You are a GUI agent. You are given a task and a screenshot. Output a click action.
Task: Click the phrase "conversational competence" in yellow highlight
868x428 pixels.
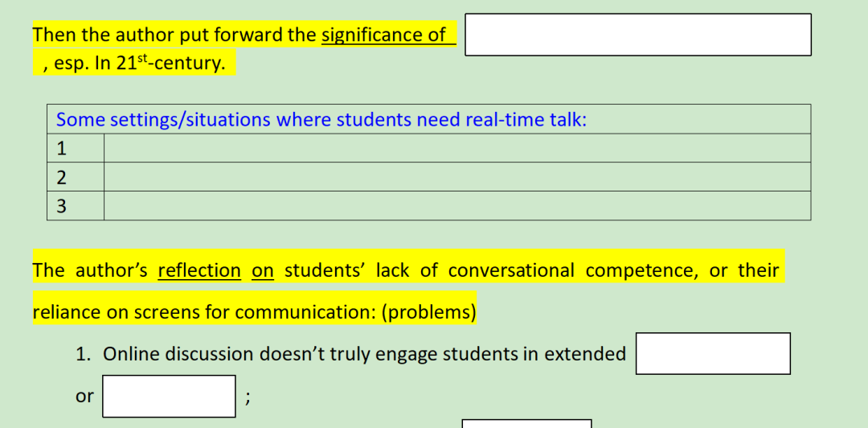573,270
